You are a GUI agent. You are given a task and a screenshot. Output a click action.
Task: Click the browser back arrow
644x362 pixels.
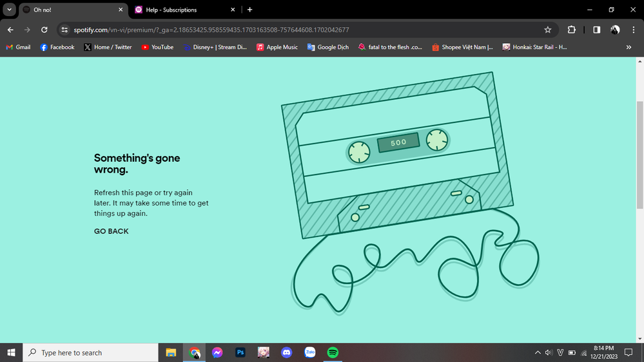click(10, 30)
